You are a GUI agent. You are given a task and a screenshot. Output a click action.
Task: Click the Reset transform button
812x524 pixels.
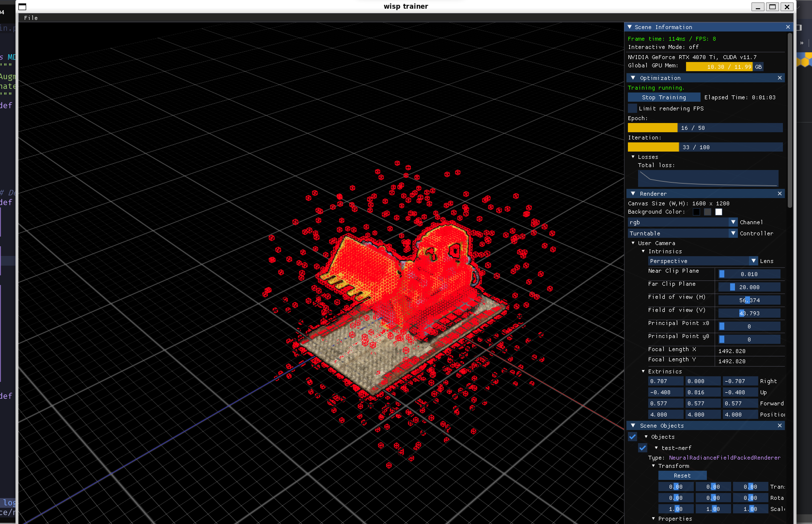pyautogui.click(x=682, y=475)
